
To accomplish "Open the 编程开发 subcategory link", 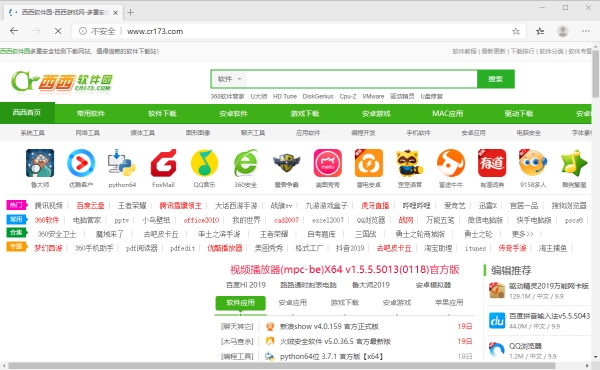I will (x=363, y=133).
